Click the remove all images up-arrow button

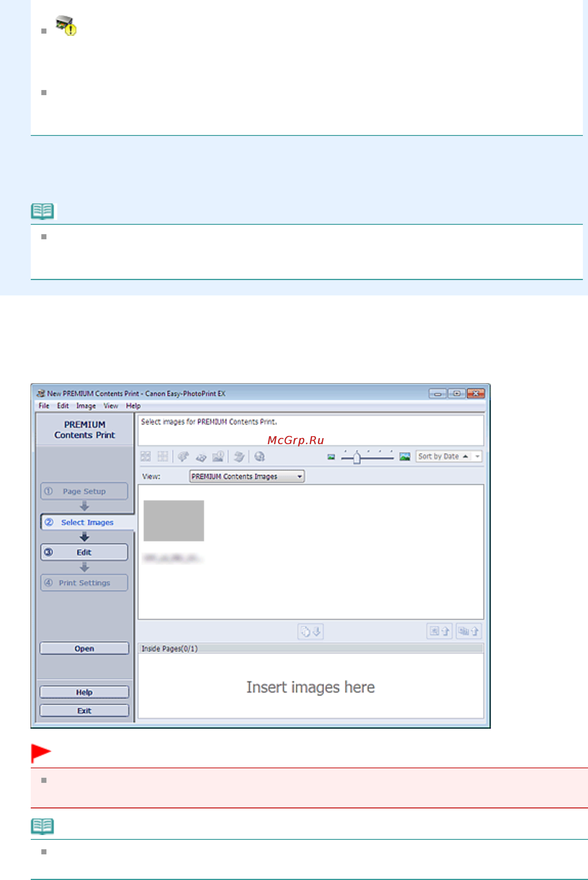(469, 631)
